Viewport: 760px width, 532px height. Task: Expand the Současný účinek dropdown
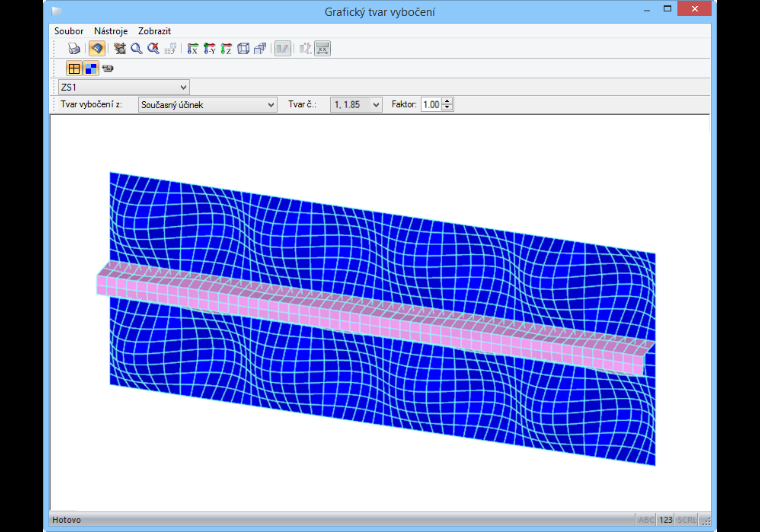(207, 105)
